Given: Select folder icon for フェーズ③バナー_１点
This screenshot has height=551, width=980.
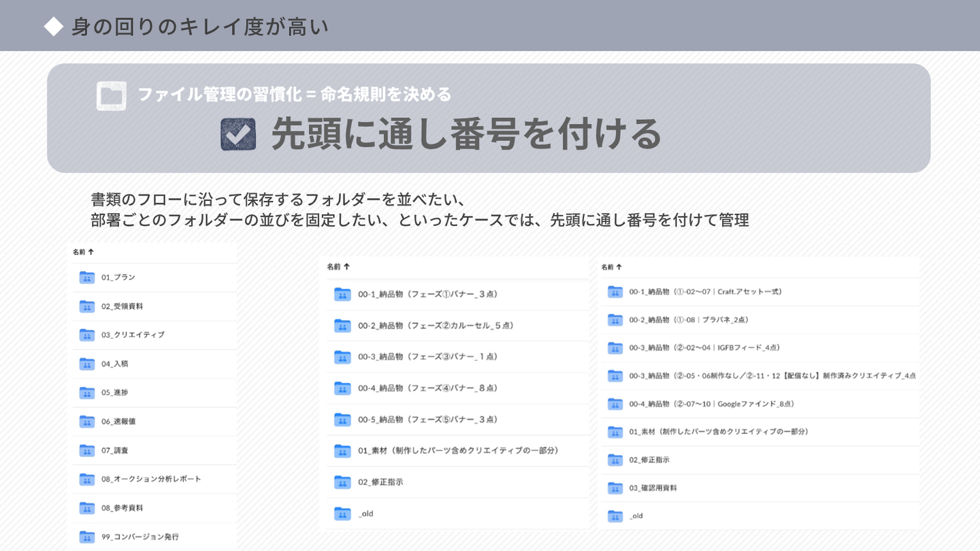Looking at the screenshot, I should [x=342, y=357].
